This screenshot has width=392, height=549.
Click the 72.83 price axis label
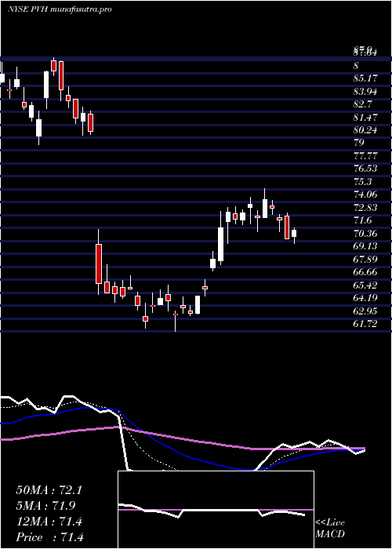(x=366, y=208)
